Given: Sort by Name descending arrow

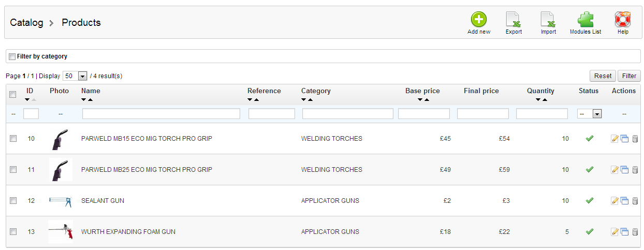Looking at the screenshot, I should click(x=84, y=99).
